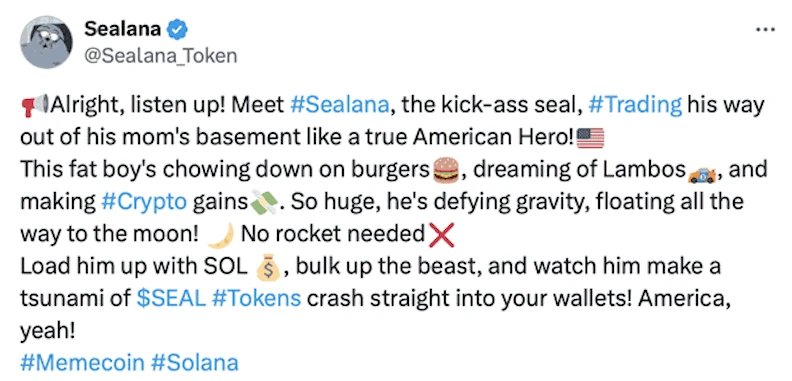The image size is (792, 381).
Task: Click the Sealana display name
Action: [x=123, y=29]
